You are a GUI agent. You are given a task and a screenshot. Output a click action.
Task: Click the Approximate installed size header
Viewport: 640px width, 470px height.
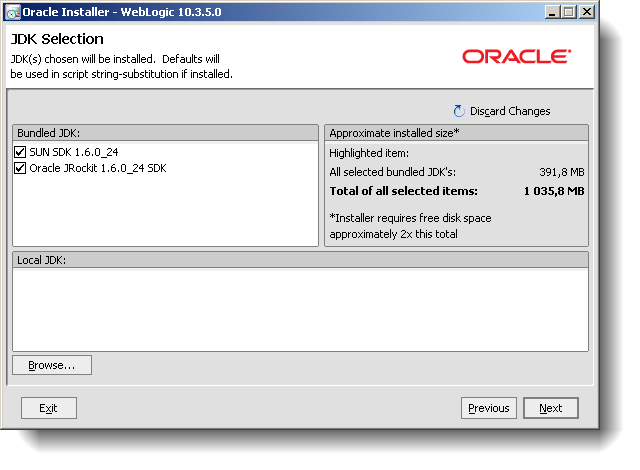(x=456, y=133)
